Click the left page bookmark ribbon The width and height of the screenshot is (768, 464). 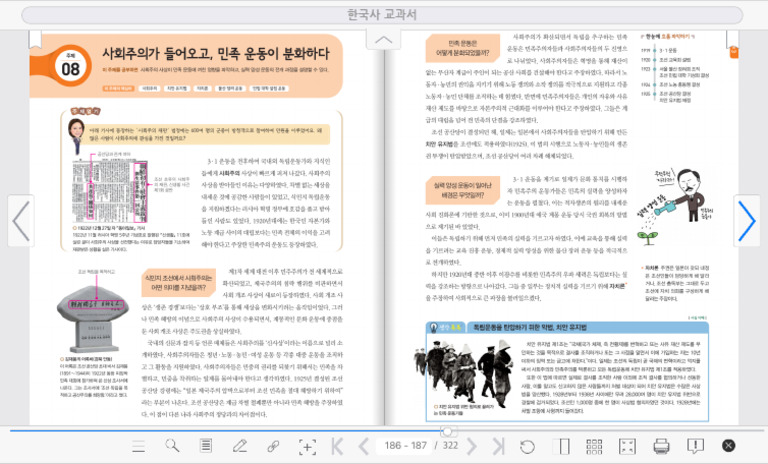35,39
